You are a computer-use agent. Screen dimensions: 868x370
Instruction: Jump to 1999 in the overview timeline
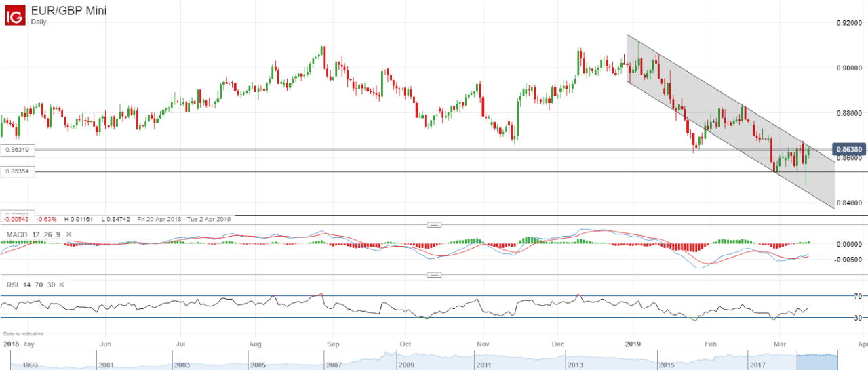[x=29, y=365]
